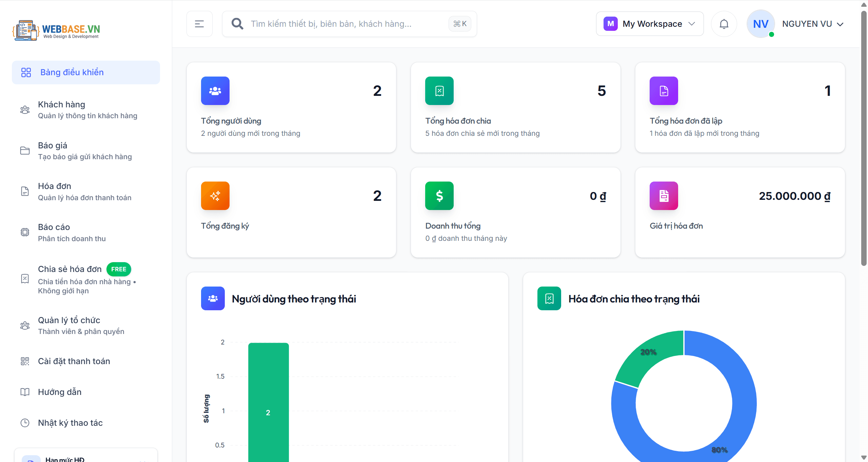This screenshot has height=462, width=868.
Task: Focus the Tìm kiếm thiết bị search field
Action: [349, 24]
